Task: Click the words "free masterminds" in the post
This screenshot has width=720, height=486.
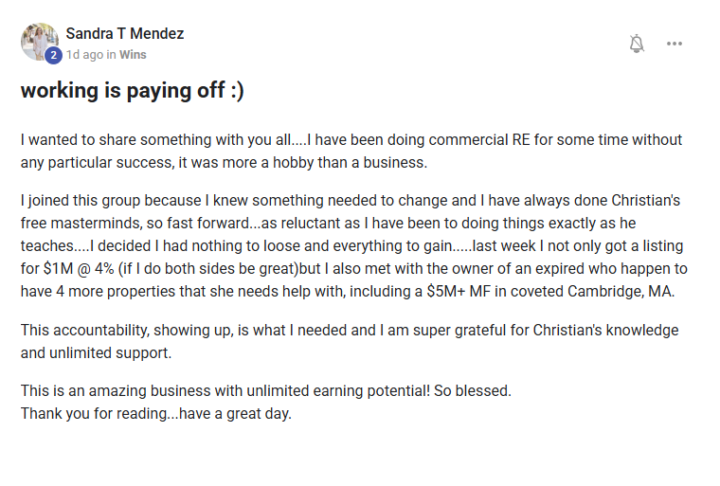Action: (x=70, y=222)
